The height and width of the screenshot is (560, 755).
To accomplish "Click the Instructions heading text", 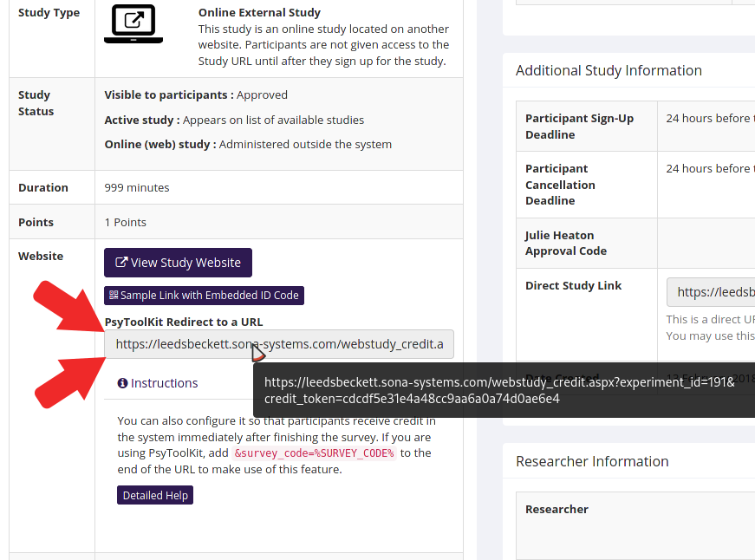I will point(164,383).
